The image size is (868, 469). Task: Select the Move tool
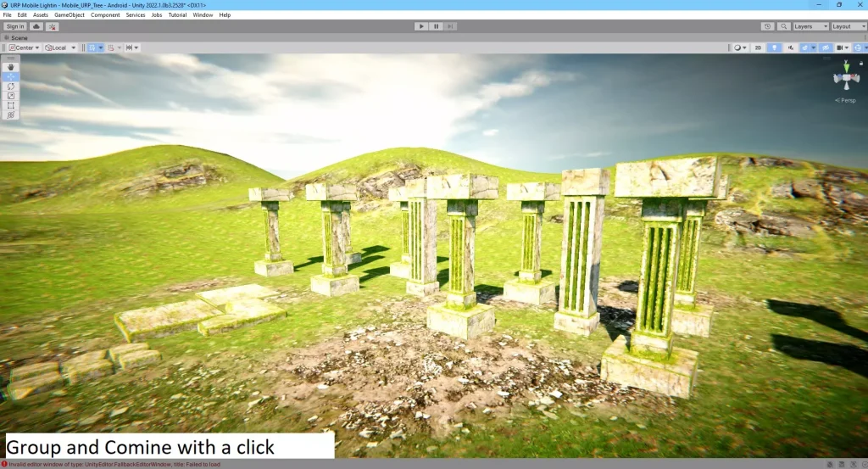pyautogui.click(x=11, y=76)
